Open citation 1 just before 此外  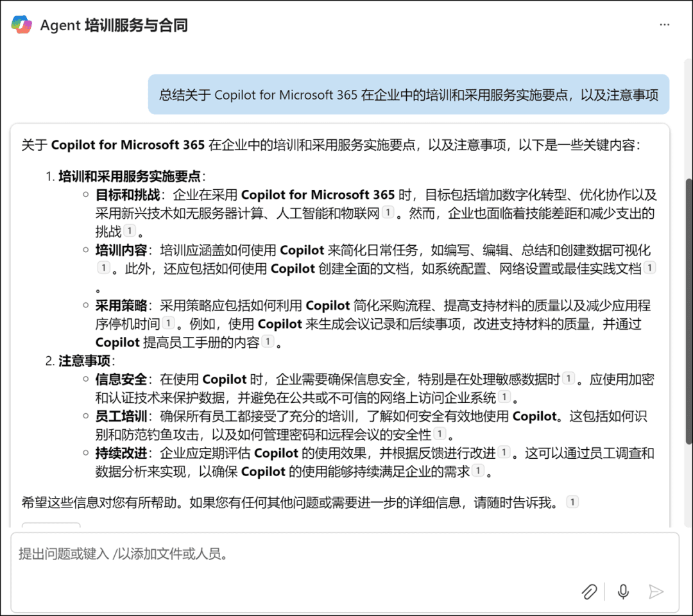coord(103,268)
